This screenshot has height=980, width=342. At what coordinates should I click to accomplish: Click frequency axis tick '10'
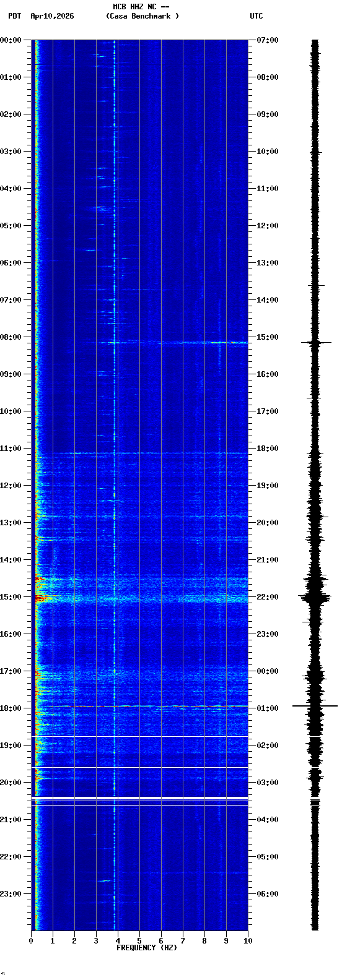coord(248,941)
